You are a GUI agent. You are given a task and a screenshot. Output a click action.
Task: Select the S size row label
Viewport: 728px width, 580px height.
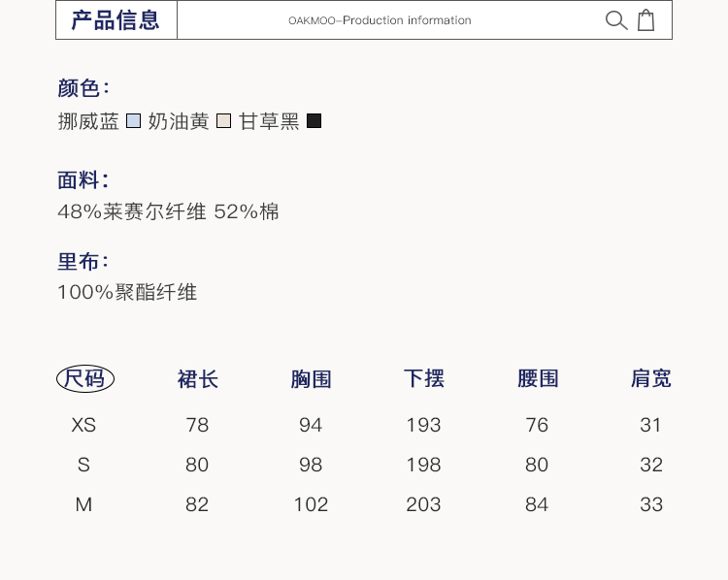click(x=83, y=465)
